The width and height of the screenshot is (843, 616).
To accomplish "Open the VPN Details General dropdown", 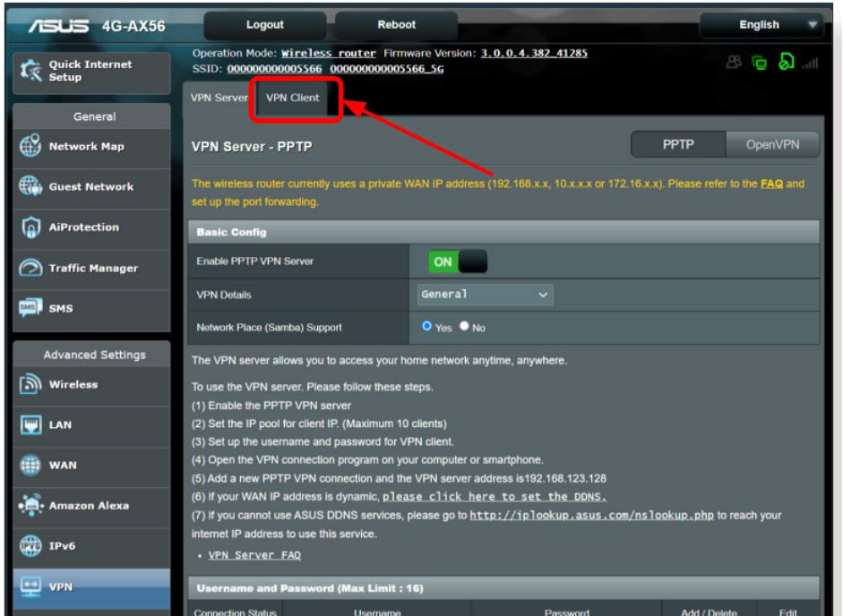I will (x=485, y=295).
